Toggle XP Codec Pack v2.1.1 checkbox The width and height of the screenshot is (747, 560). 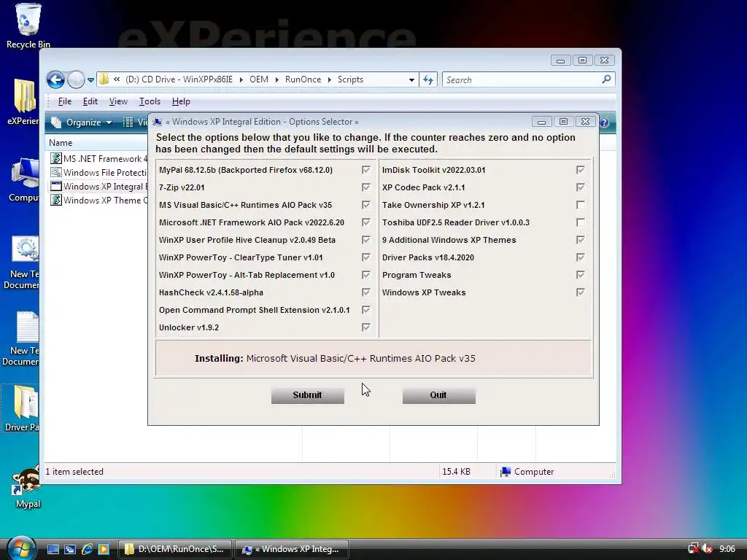point(580,187)
